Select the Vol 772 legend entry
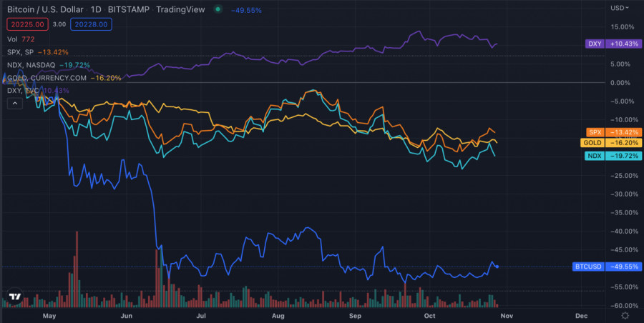 coord(21,39)
